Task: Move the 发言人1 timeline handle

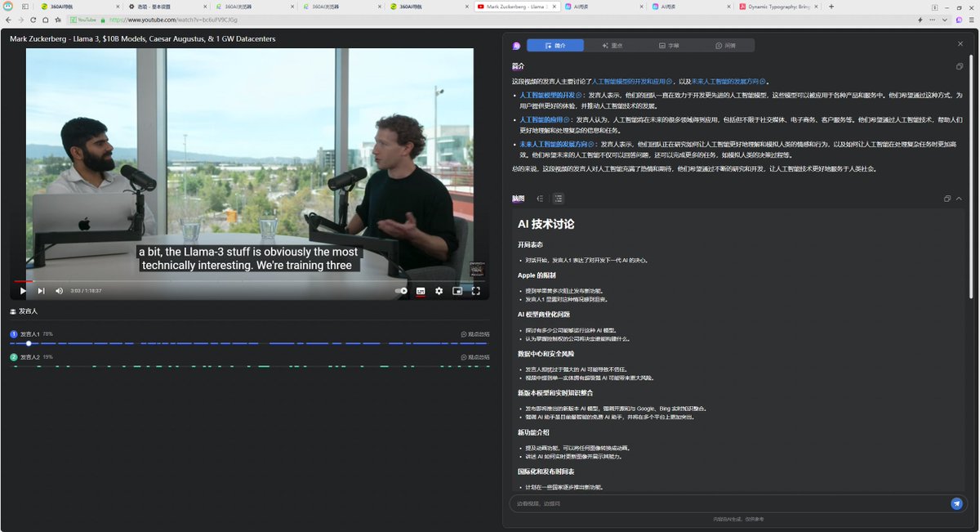Action: (29, 343)
